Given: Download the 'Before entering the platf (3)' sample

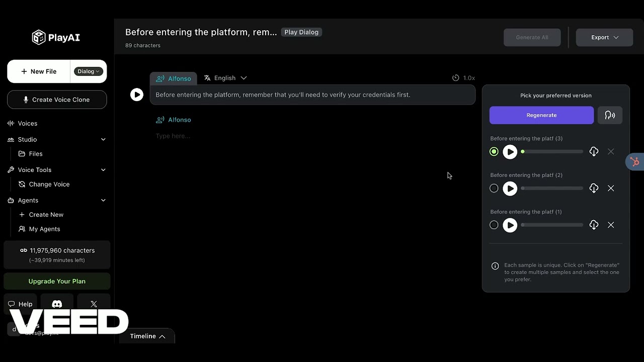Looking at the screenshot, I should pyautogui.click(x=594, y=151).
